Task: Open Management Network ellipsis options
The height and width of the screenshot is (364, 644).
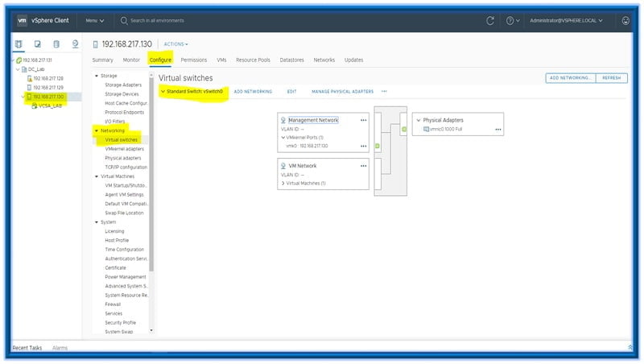Action: pos(363,120)
